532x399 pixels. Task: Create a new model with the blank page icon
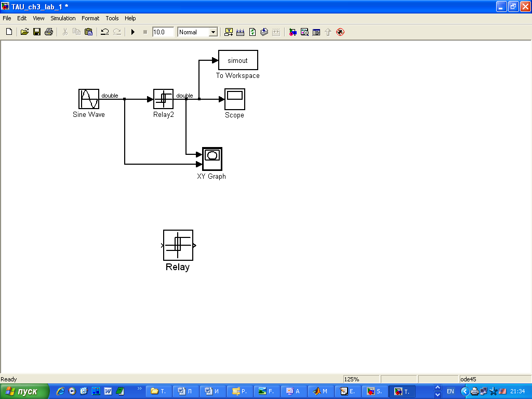pyautogui.click(x=9, y=32)
